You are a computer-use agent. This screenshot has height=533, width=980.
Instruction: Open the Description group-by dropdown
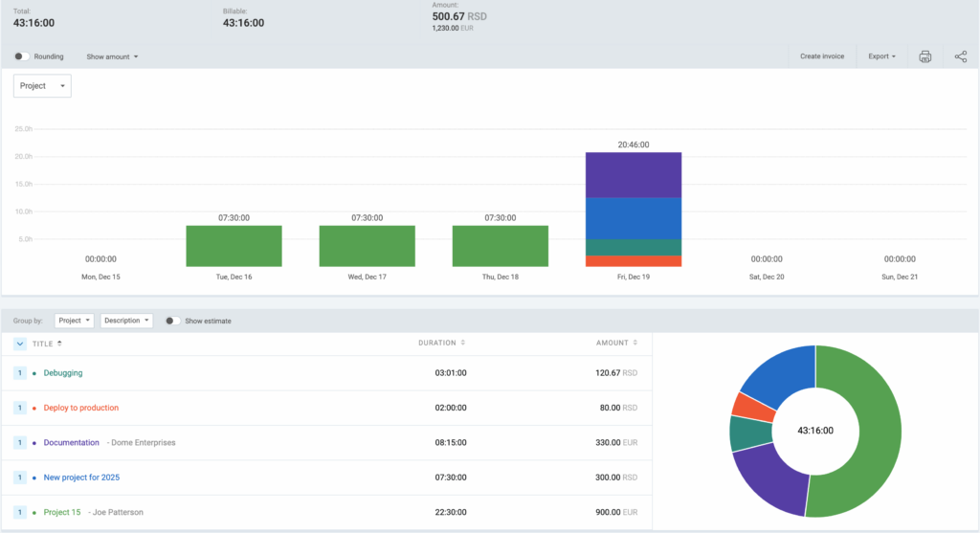click(x=126, y=321)
